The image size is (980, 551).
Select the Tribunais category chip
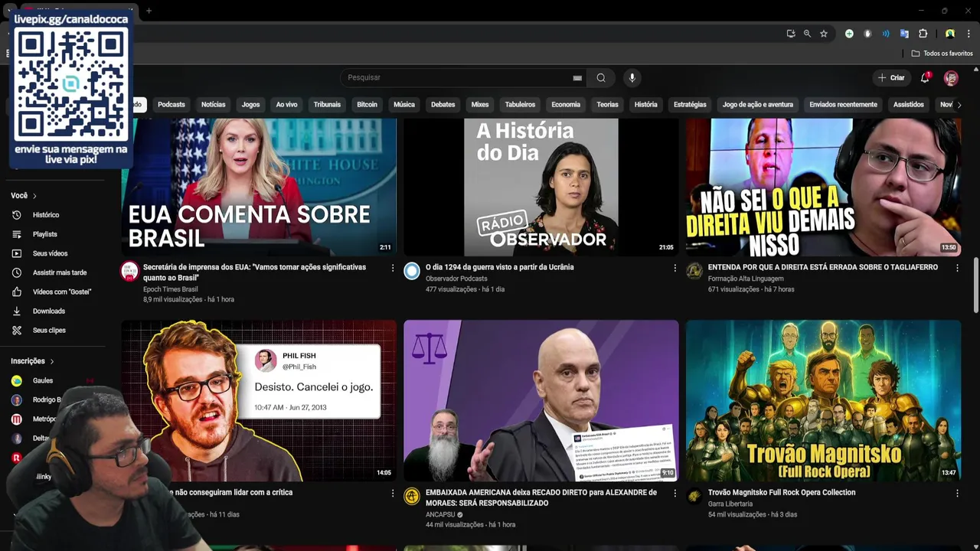coord(327,105)
